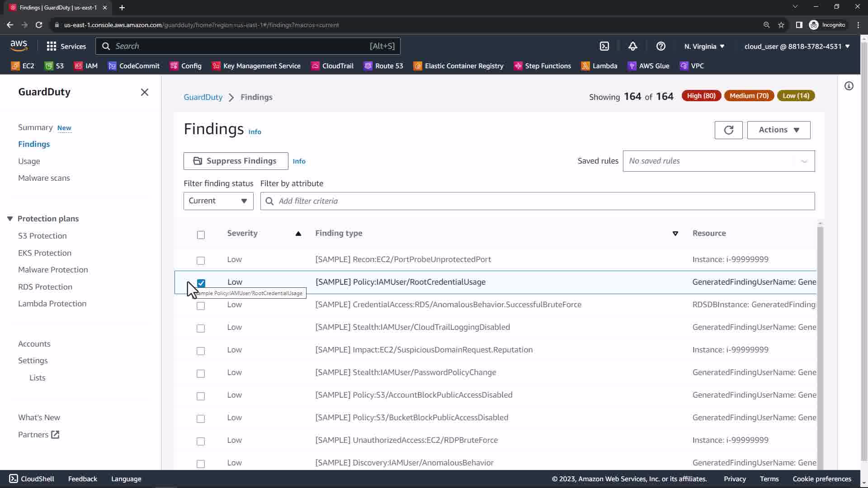This screenshot has height=488, width=868.
Task: Click the Add filter criteria field
Action: click(x=537, y=201)
